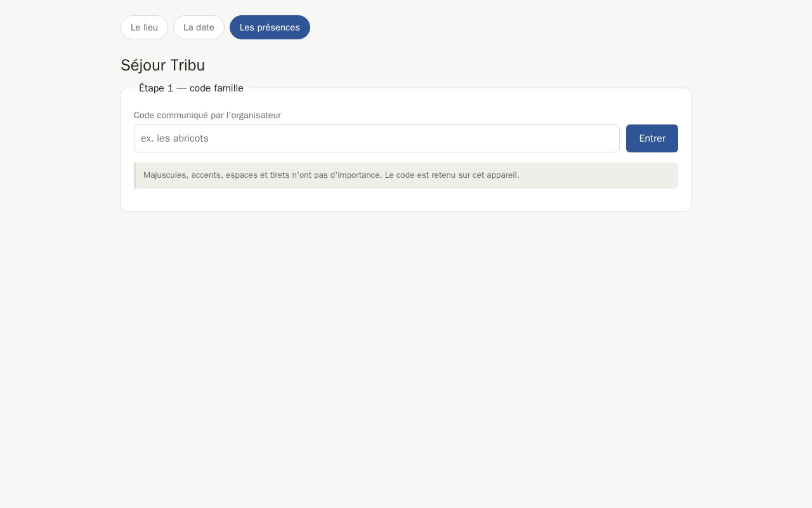Select the "Les présences" tab
Viewport: 812px width, 508px height.
(x=270, y=27)
